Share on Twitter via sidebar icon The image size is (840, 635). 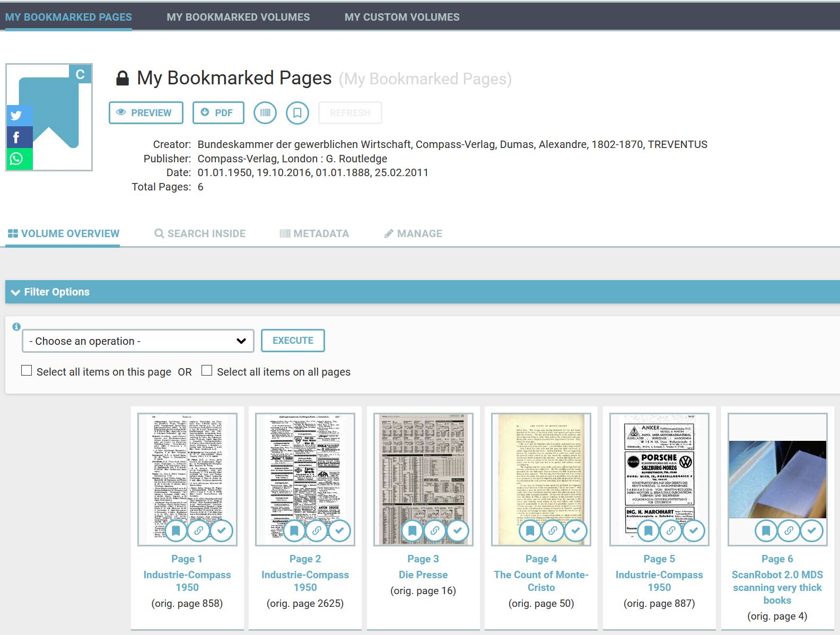16,115
